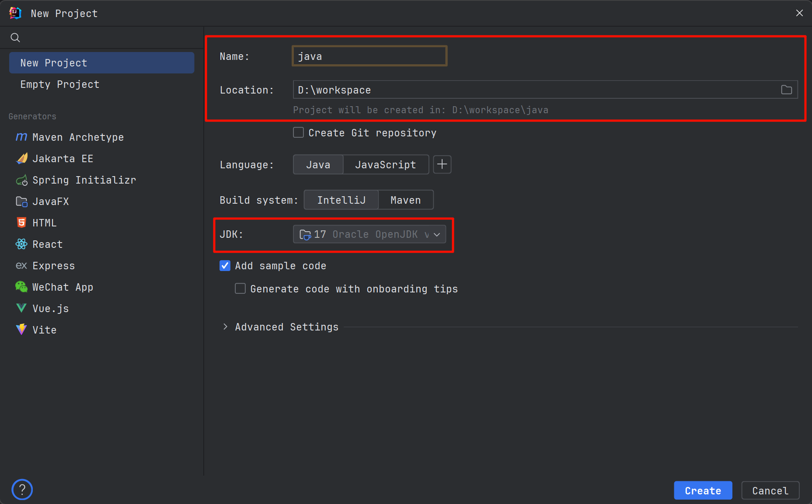Click the Express 'ex' icon
This screenshot has width=812, height=504.
21,266
